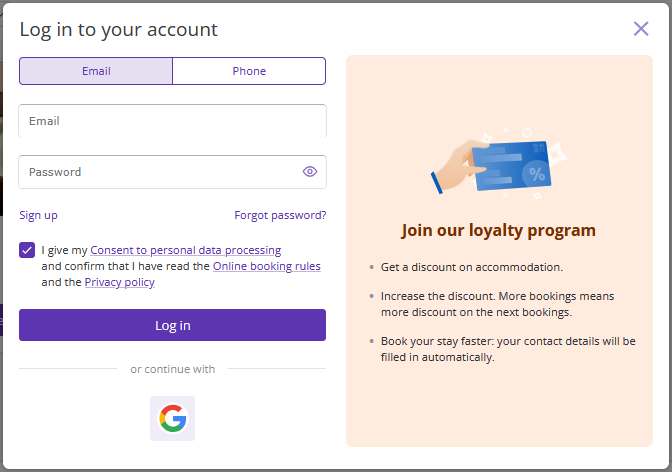
Task: Switch to the Phone login tab
Action: (x=249, y=71)
